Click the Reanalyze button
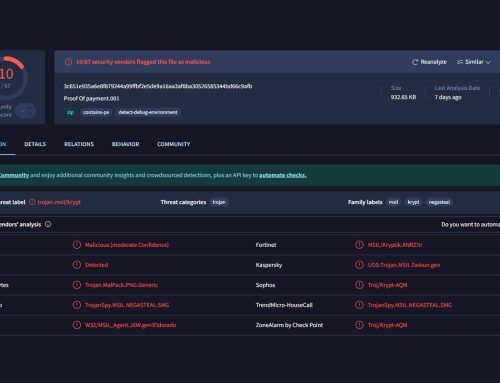The height and width of the screenshot is (383, 500). [x=429, y=62]
